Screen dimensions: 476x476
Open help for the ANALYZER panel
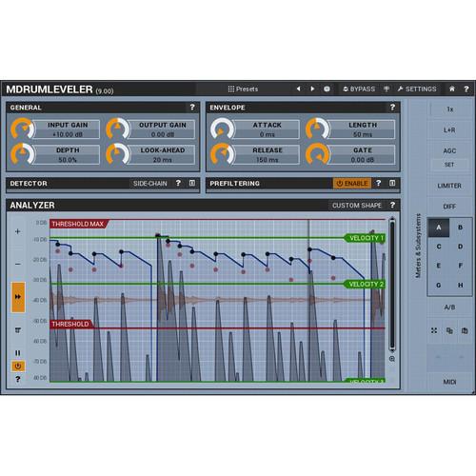click(392, 205)
